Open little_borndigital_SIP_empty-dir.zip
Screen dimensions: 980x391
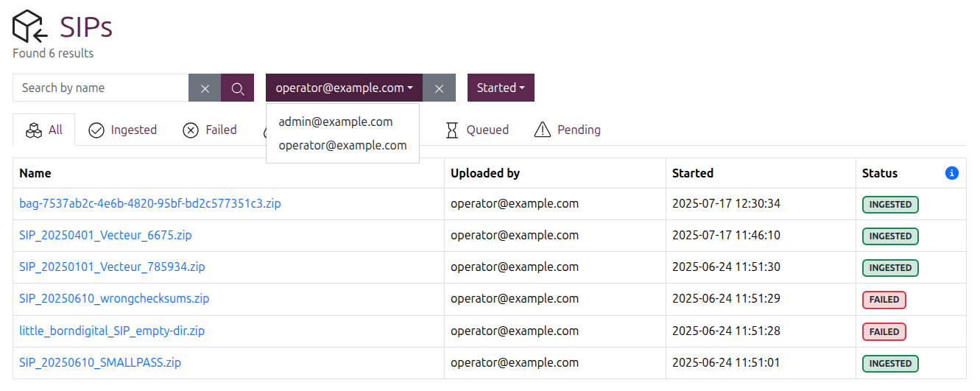pos(112,331)
